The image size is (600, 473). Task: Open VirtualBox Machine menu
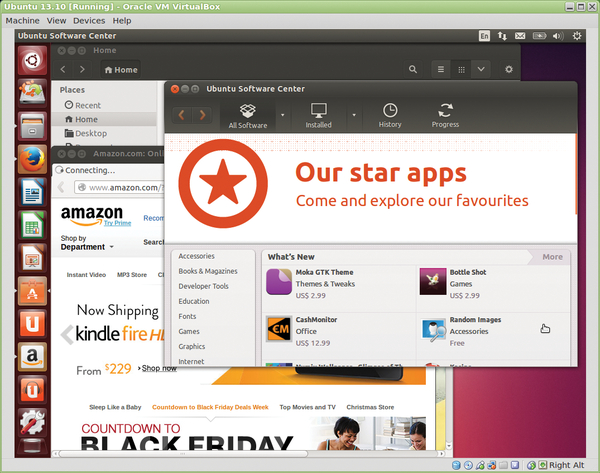pos(22,21)
